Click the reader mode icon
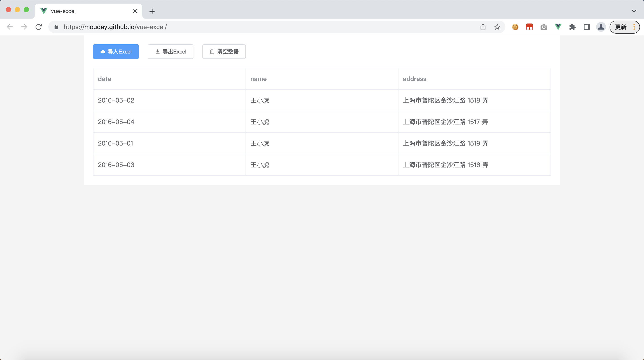 [587, 27]
